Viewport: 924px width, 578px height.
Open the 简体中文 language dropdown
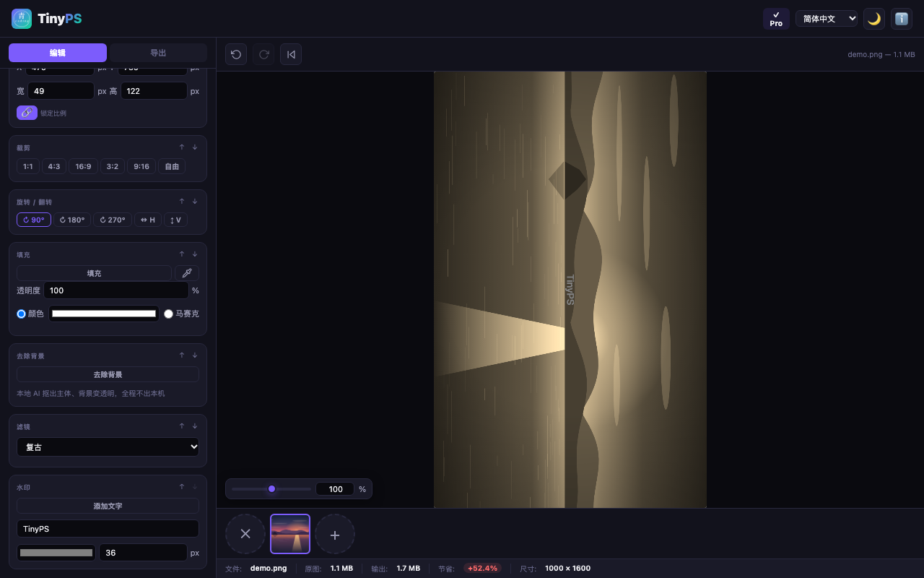coord(827,19)
